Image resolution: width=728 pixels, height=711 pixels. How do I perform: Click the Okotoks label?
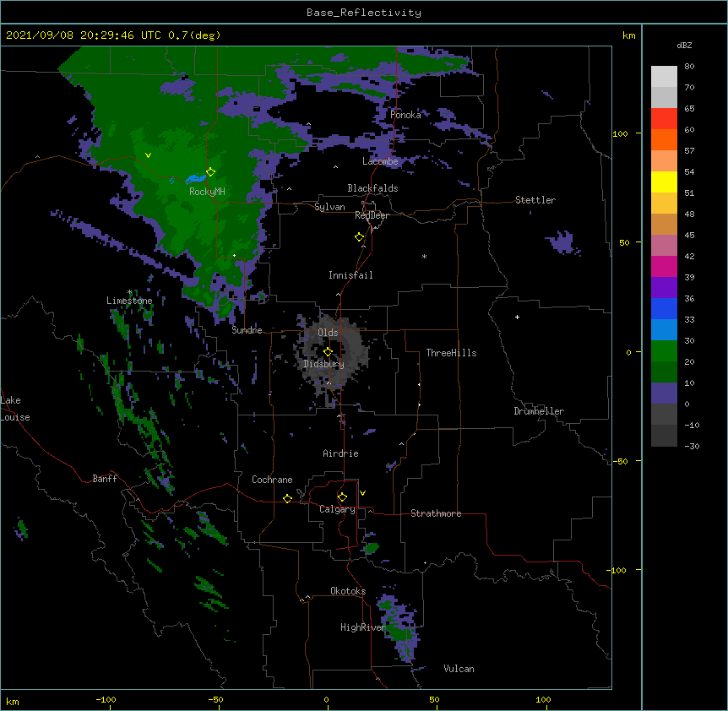pos(348,591)
